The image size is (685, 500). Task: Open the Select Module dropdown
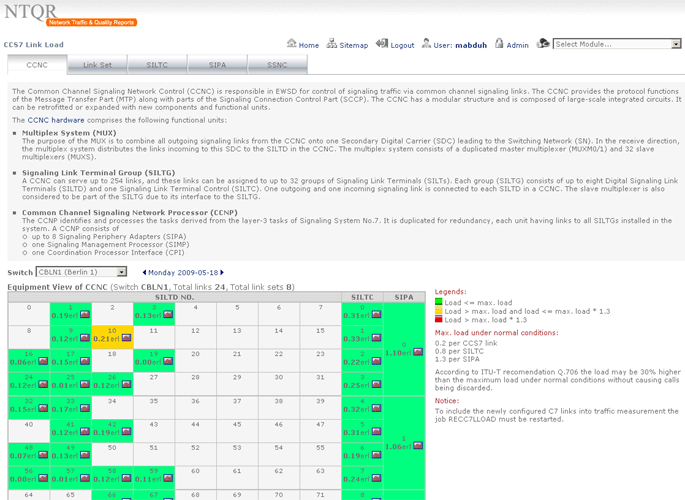[615, 44]
